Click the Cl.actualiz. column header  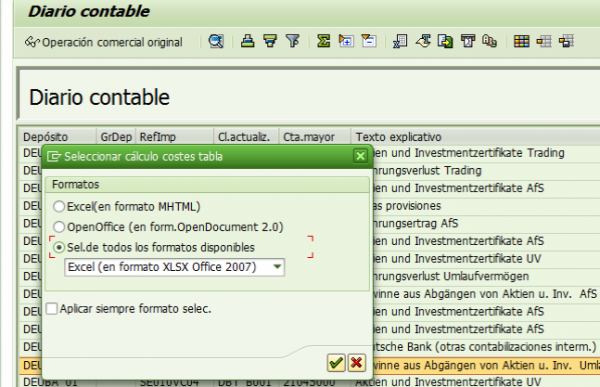click(x=246, y=137)
